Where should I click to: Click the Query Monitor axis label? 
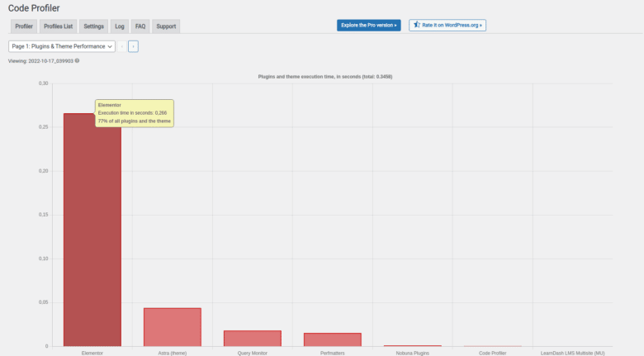pos(253,354)
